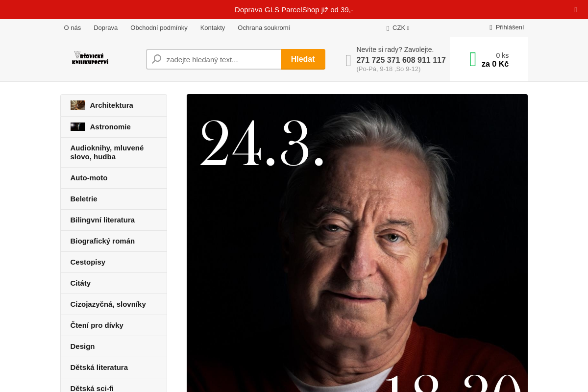Open the O nás menu item
This screenshot has height=392, width=588.
click(x=72, y=28)
